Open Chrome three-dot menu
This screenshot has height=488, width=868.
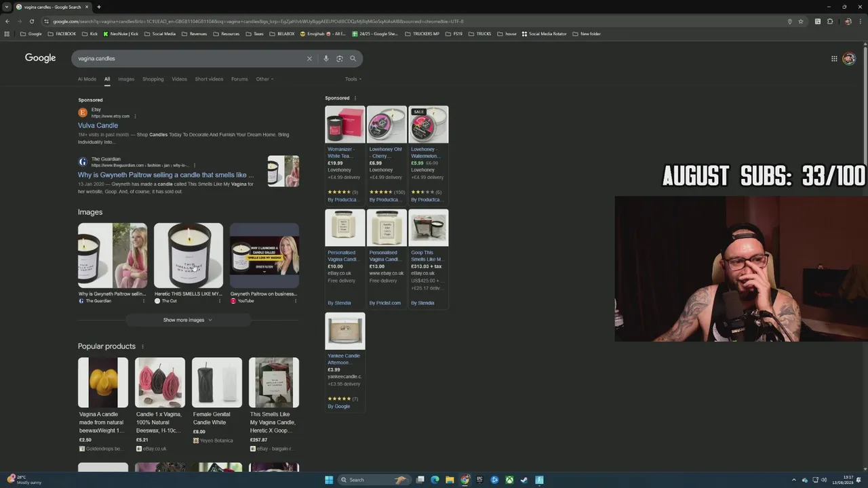860,21
